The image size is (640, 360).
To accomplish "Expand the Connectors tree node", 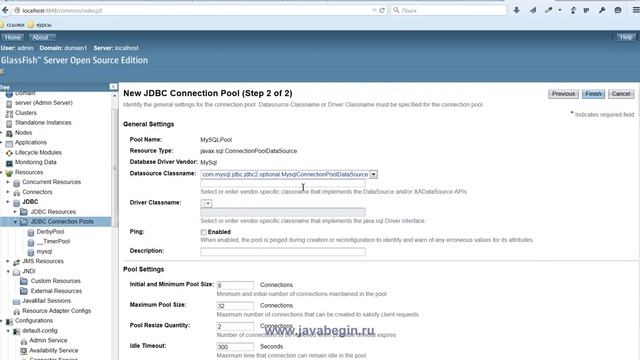I will 8,192.
